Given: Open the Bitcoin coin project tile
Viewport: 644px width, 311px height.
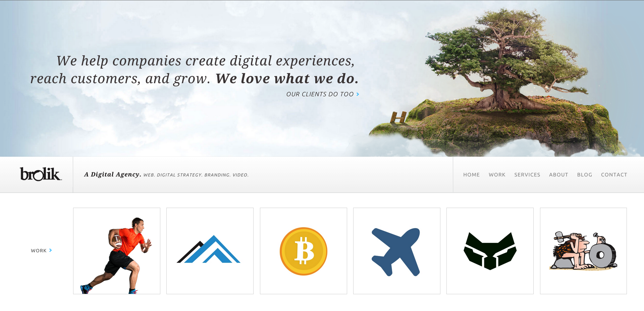Looking at the screenshot, I should 304,251.
